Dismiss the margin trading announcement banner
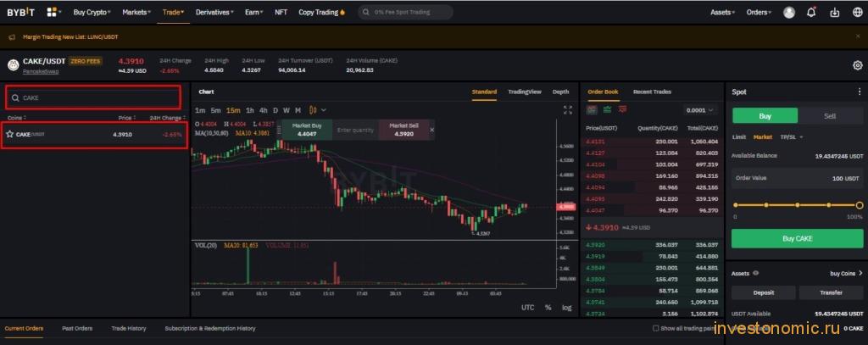 [x=858, y=37]
